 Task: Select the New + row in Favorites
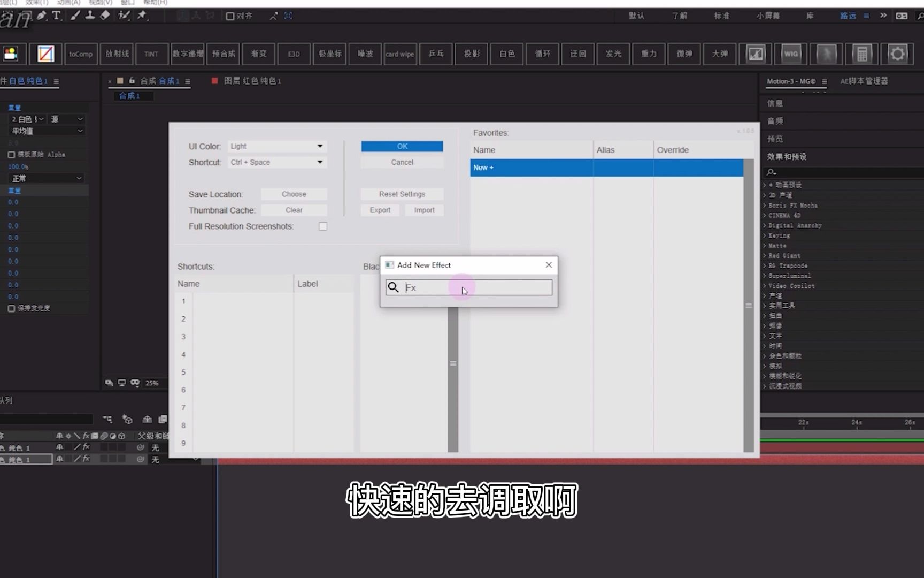click(606, 168)
